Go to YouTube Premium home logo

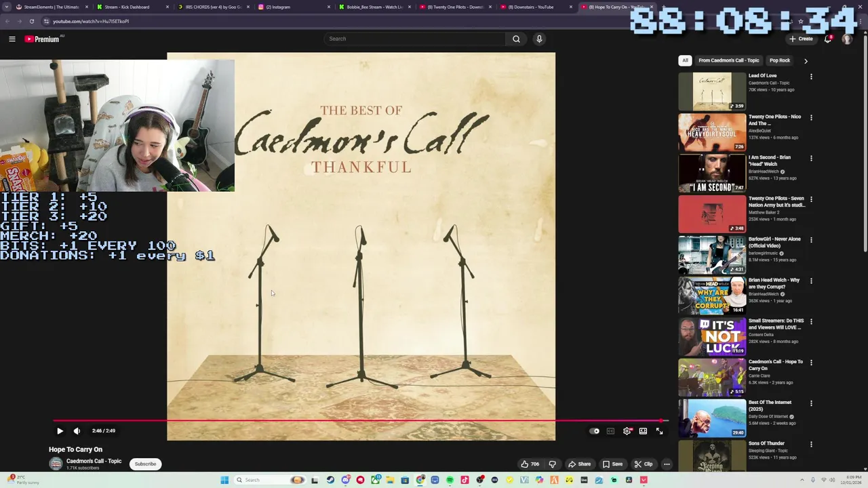[x=42, y=39]
